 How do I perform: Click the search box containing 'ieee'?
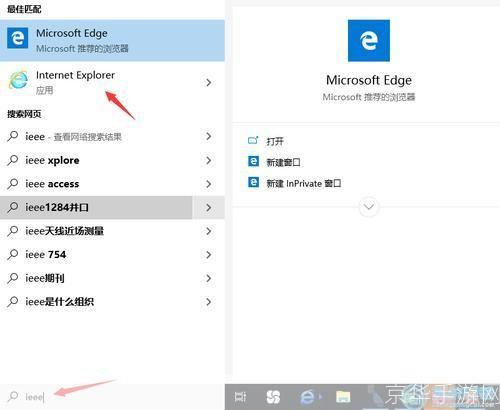coord(112,397)
